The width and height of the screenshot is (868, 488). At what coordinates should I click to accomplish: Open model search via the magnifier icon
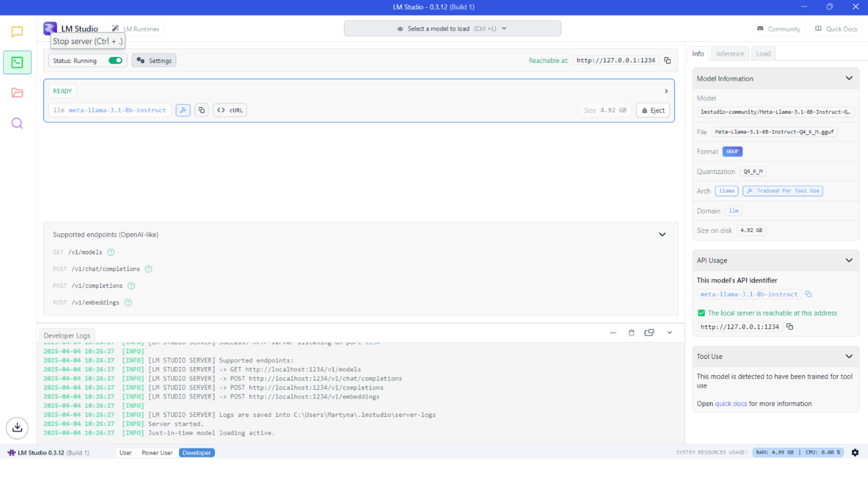pyautogui.click(x=17, y=123)
